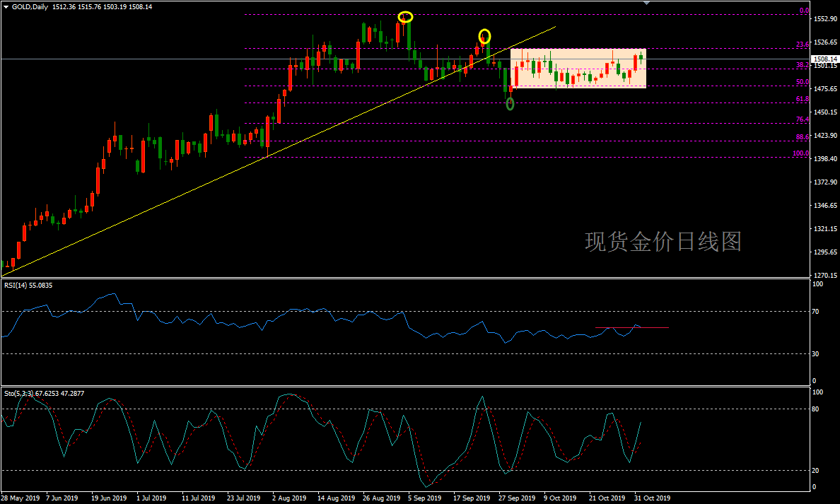Click the 1501.15 price axis label
The height and width of the screenshot is (504, 840).
[x=825, y=65]
